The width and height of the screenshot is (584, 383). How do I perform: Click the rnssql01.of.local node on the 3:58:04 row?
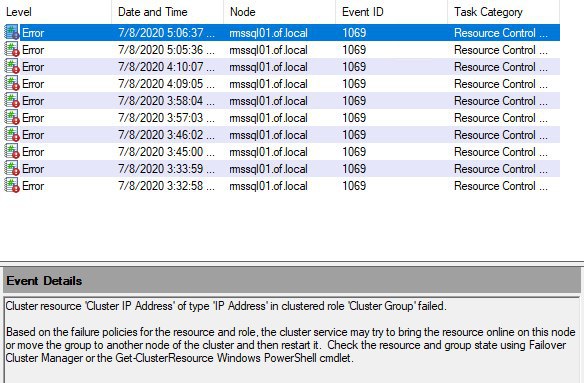pyautogui.click(x=269, y=101)
